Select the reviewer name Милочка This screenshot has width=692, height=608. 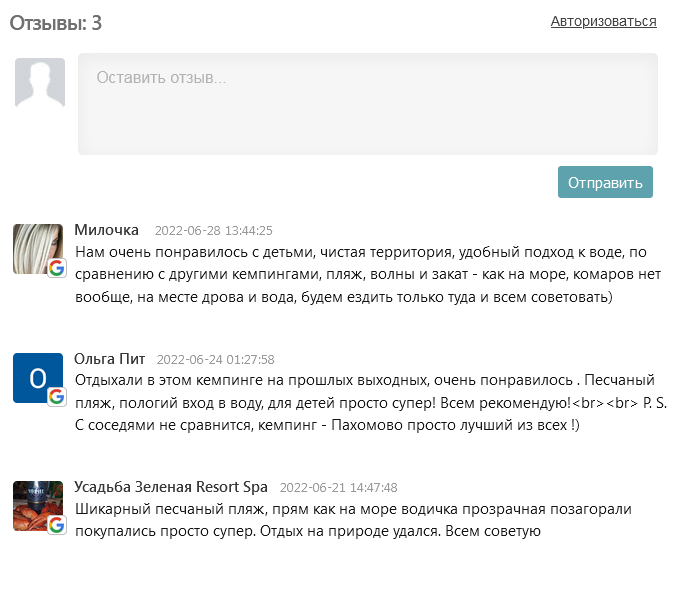pyautogui.click(x=106, y=230)
